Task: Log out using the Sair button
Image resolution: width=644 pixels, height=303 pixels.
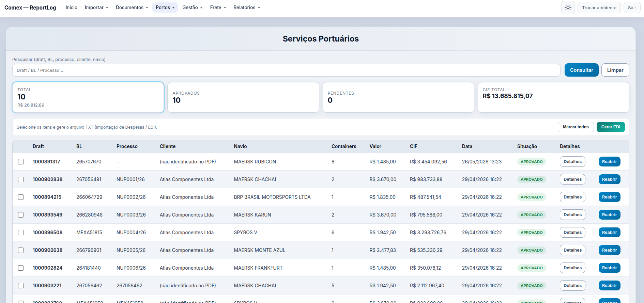Action: (632, 7)
